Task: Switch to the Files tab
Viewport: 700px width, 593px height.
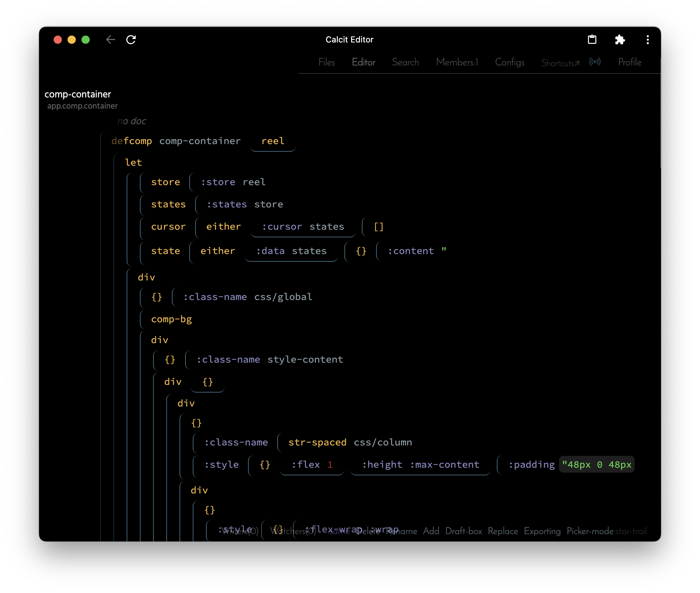Action: [x=326, y=62]
